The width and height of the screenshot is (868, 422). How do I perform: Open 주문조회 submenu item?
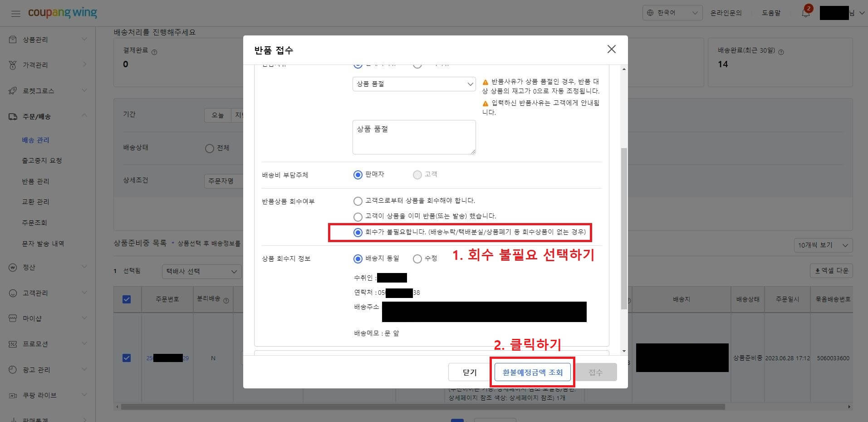(34, 223)
